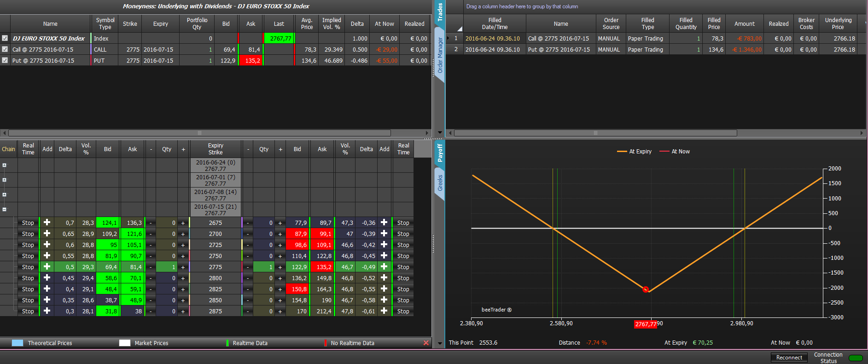Toggle checkbox for Put @ 2775 2016-07-15
This screenshot has height=364, width=868.
click(5, 60)
